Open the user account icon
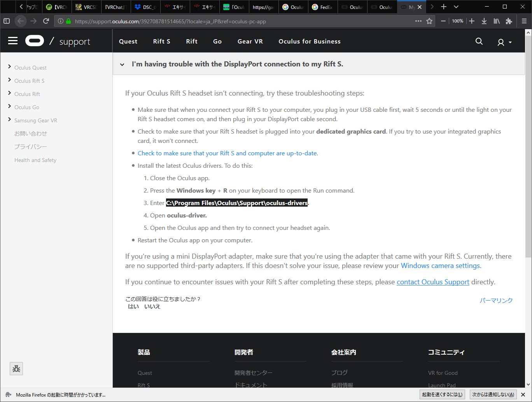 coord(501,42)
